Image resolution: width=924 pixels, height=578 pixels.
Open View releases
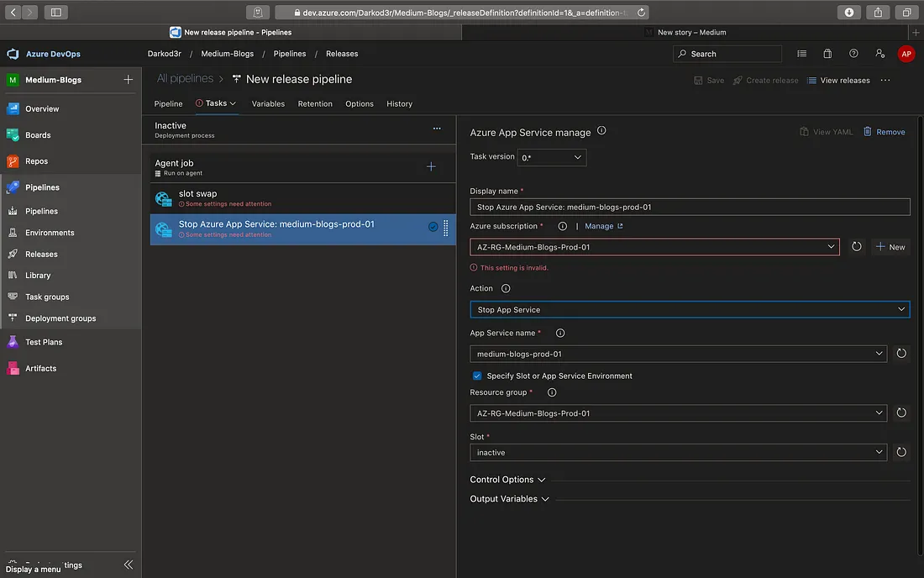[x=838, y=80]
